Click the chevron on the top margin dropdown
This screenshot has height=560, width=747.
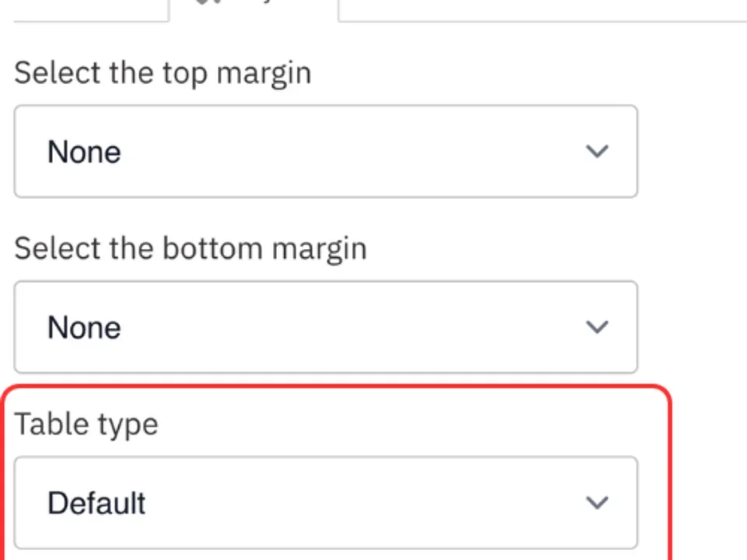tap(598, 152)
